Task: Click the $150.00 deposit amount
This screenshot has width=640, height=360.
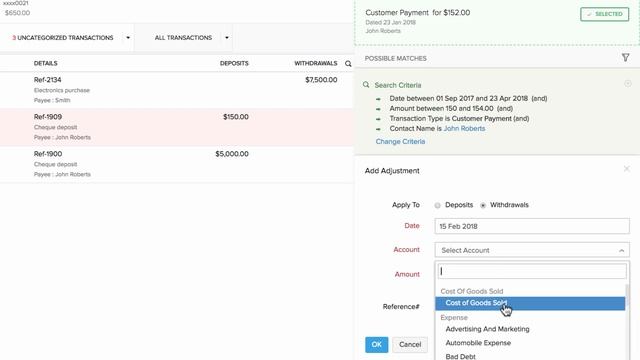Action: [236, 117]
